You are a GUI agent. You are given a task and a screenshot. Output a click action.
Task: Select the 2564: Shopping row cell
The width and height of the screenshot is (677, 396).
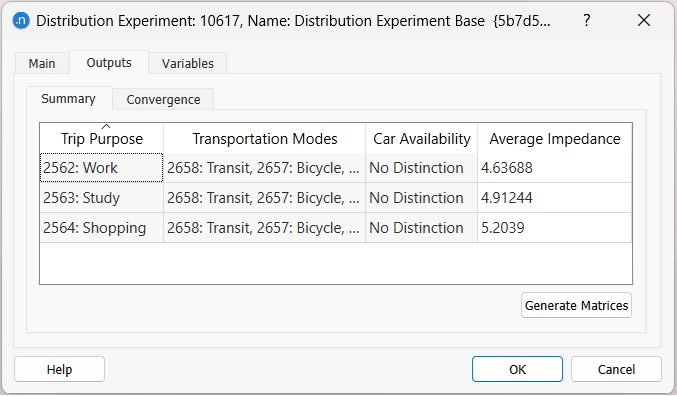[x=101, y=228]
